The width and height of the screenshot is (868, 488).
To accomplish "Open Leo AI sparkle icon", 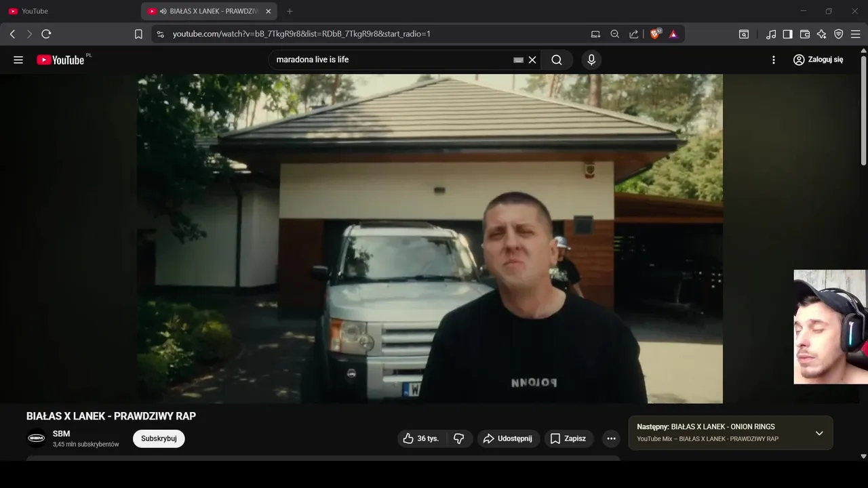I will click(822, 34).
